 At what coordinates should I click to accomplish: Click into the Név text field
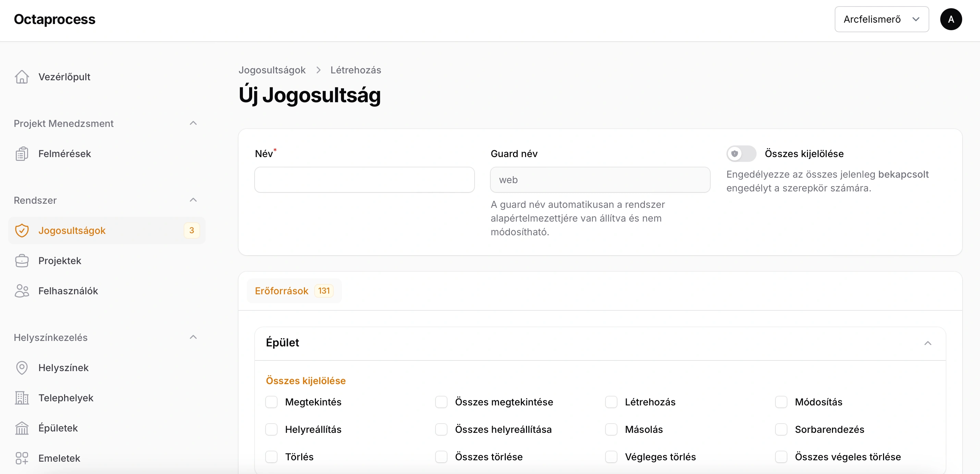(364, 180)
